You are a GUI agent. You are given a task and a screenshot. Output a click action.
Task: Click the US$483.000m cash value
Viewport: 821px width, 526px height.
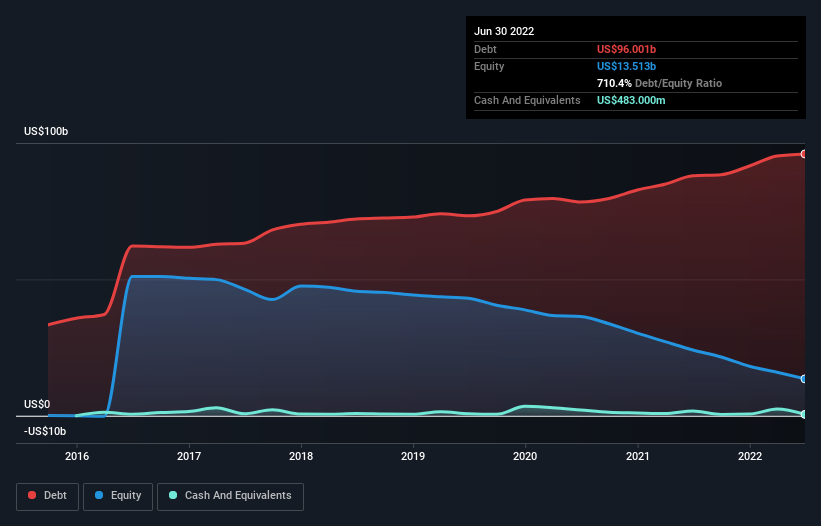(631, 100)
